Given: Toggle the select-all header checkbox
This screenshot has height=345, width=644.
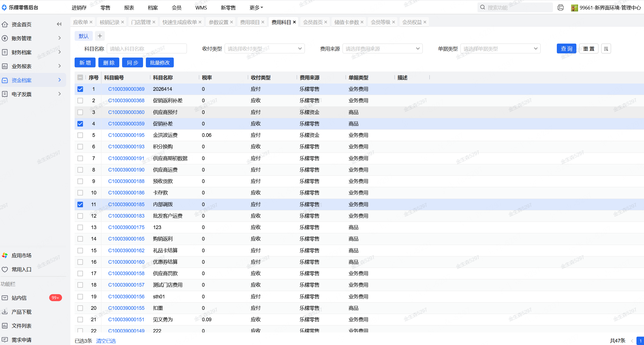Looking at the screenshot, I should coord(80,78).
